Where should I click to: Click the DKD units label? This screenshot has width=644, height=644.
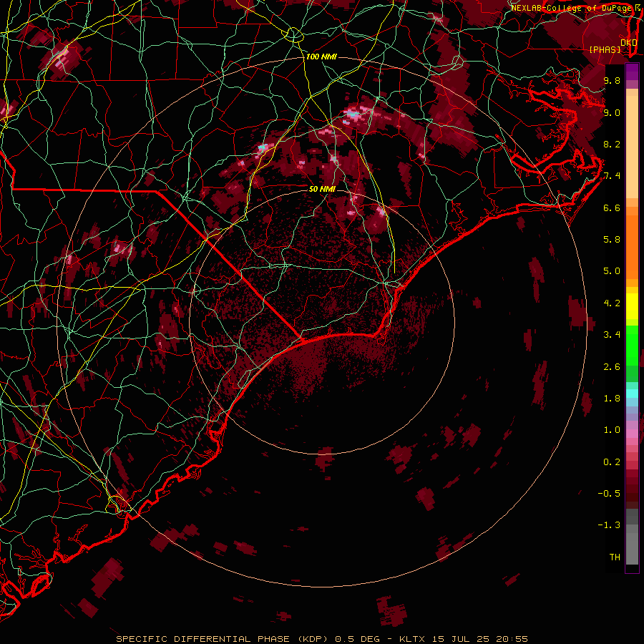628,43
